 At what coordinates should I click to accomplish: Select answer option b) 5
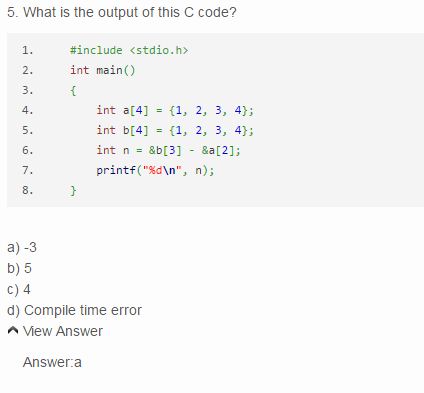point(19,268)
